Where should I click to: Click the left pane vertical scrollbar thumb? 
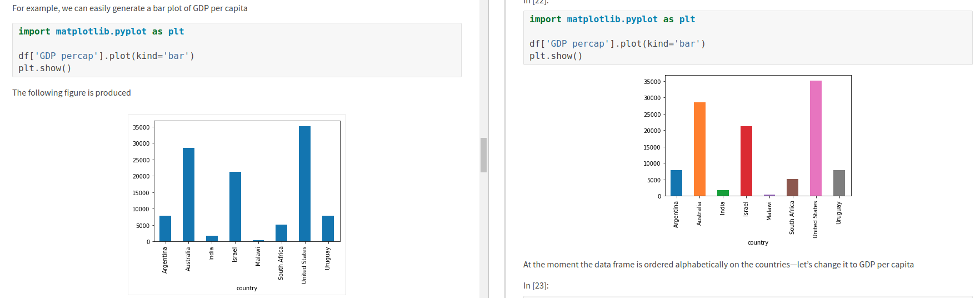[x=483, y=155]
